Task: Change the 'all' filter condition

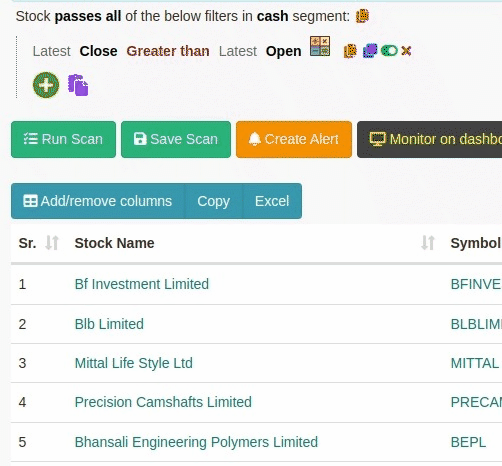Action: tap(113, 16)
